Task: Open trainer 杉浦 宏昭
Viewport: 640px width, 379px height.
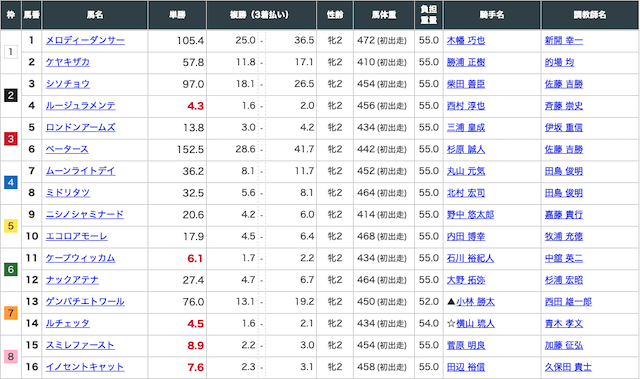Action: 564,280
